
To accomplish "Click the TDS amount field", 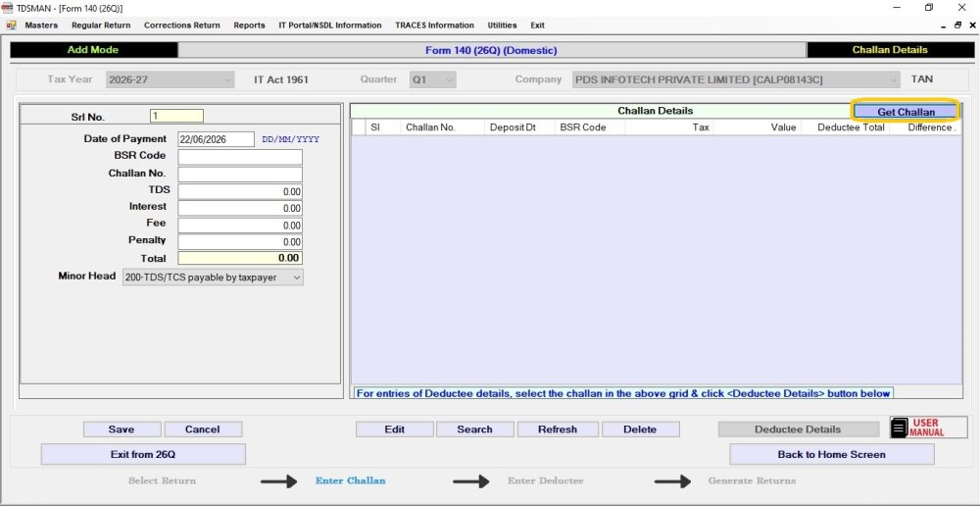I will click(x=240, y=191).
